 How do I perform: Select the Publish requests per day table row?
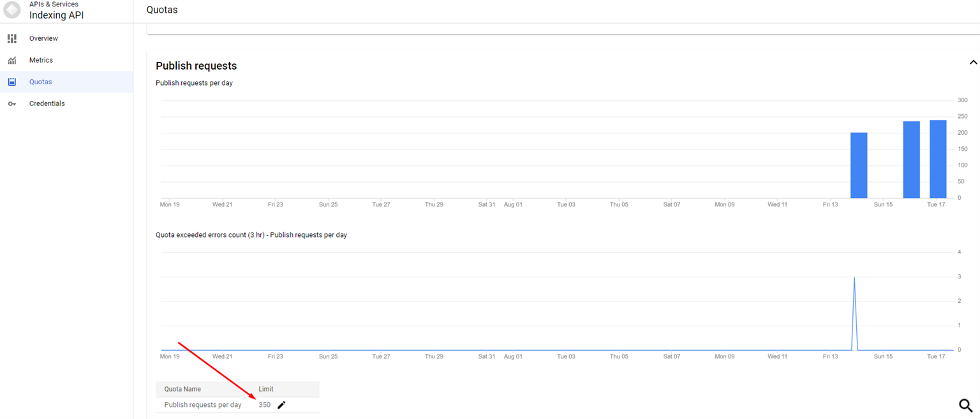(203, 405)
